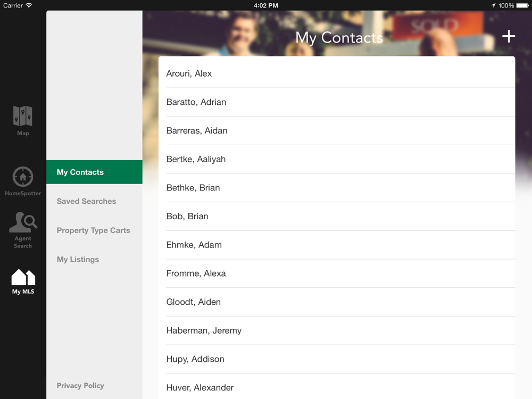Tap the location arrow status icon
This screenshot has height=399, width=532.
(x=493, y=5)
